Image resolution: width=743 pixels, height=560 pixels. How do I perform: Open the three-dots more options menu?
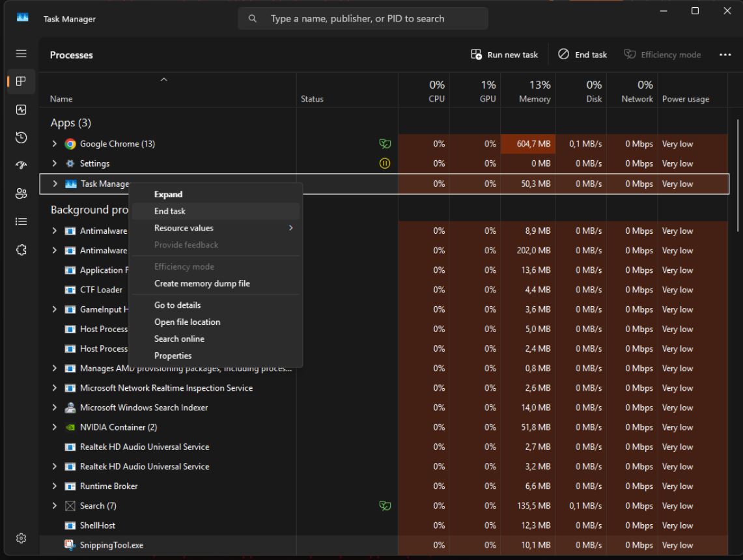(725, 55)
